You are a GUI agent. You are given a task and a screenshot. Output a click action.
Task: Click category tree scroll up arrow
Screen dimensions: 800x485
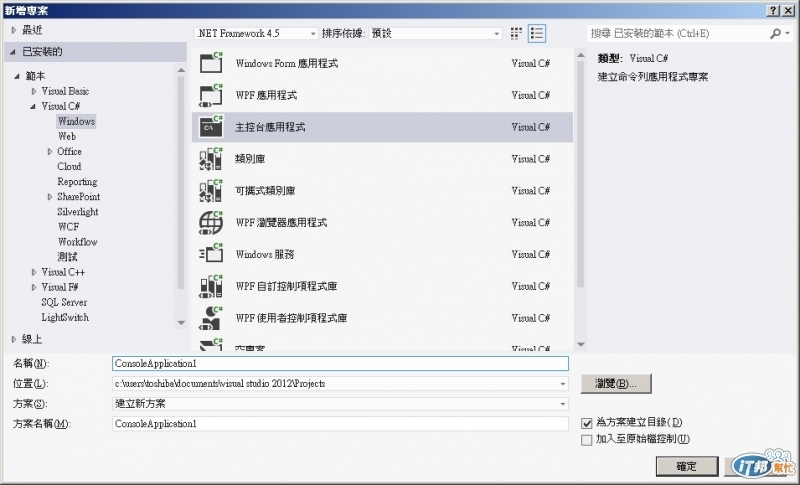pos(181,70)
